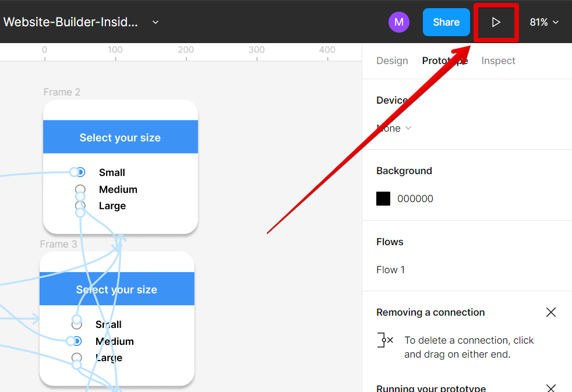The height and width of the screenshot is (392, 572).
Task: Edit the background hex value 000000
Action: (x=415, y=199)
